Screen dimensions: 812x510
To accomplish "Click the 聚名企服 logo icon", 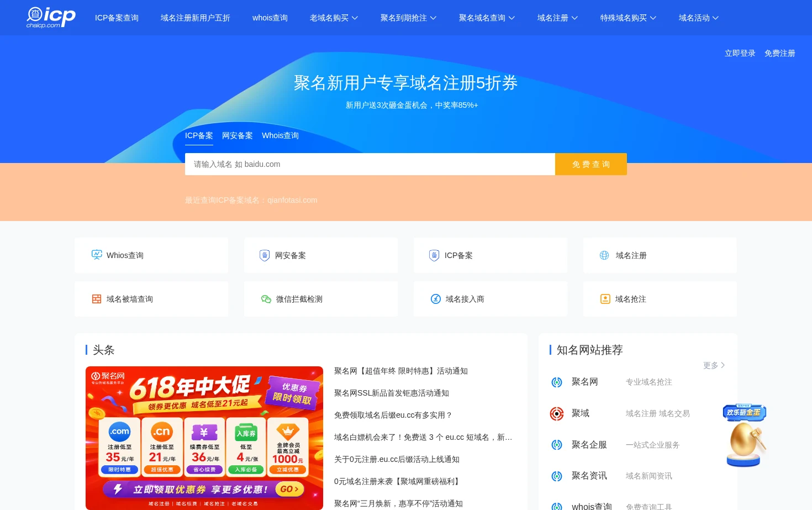I will [x=557, y=445].
